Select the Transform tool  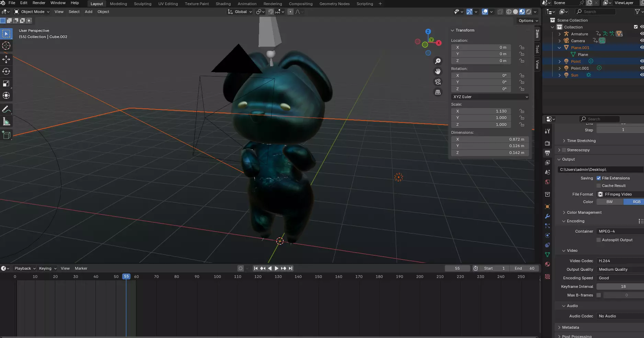[6, 95]
